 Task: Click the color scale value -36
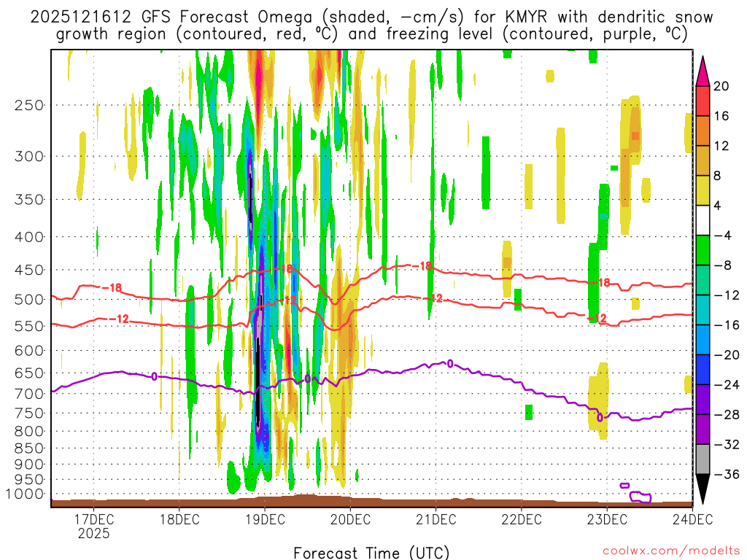pyautogui.click(x=727, y=474)
